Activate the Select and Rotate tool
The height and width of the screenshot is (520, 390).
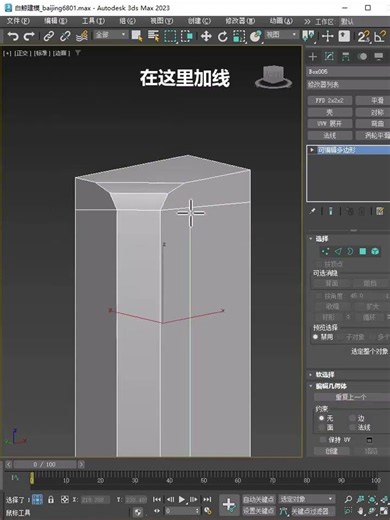(x=223, y=36)
